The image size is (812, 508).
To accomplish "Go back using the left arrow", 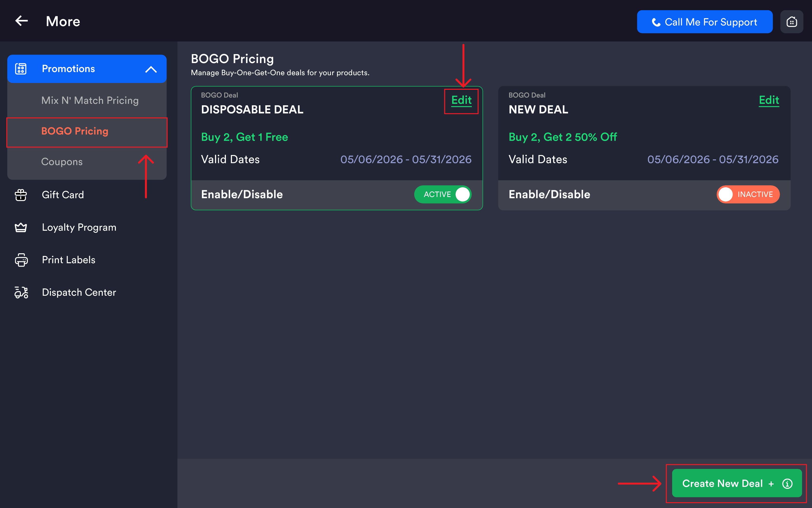I will click(x=22, y=21).
